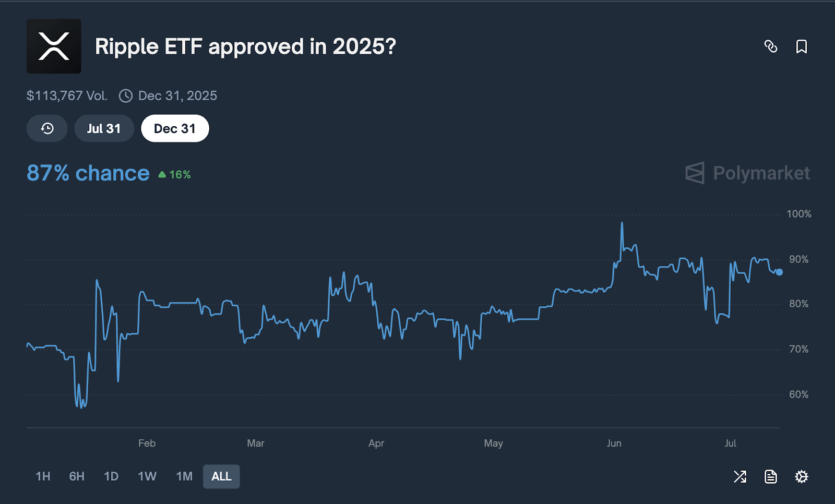Image resolution: width=835 pixels, height=504 pixels.
Task: Open chart settings gear
Action: 801,476
